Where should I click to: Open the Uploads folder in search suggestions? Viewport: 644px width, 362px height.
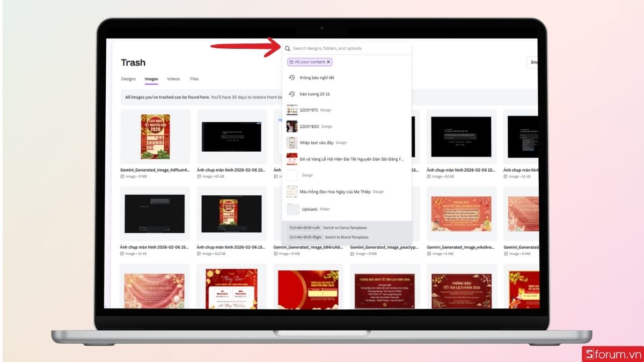pyautogui.click(x=311, y=208)
